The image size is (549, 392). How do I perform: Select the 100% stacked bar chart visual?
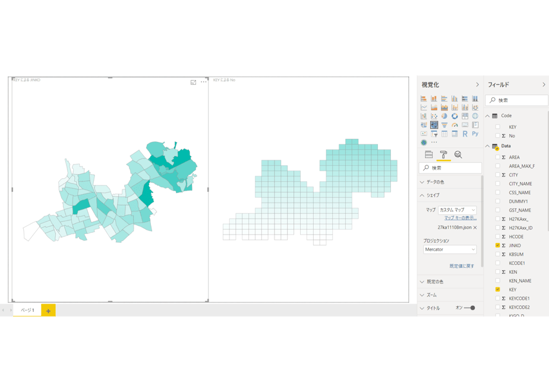point(465,99)
